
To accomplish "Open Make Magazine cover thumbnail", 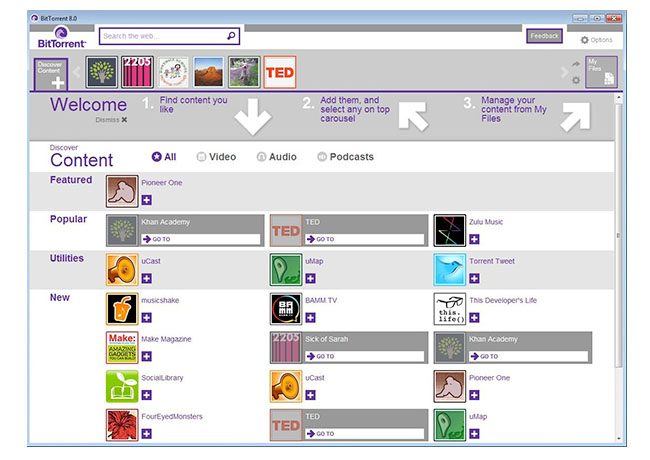I will pos(122,347).
